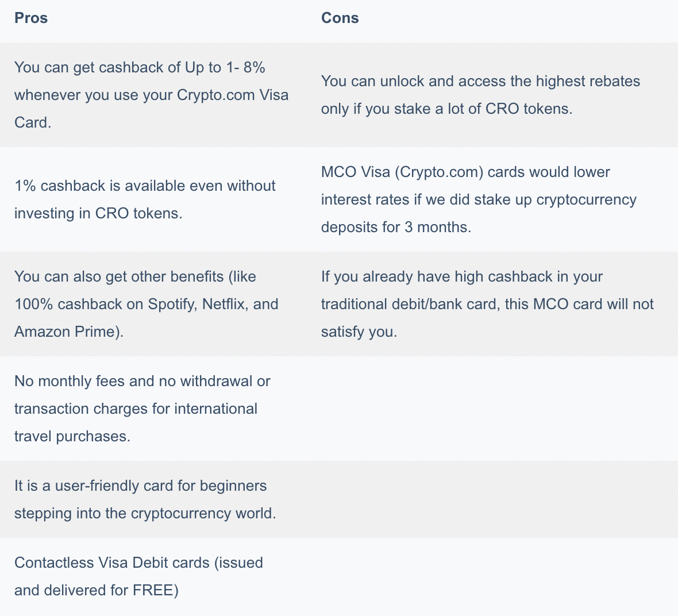Click the Pros column header

(x=31, y=18)
